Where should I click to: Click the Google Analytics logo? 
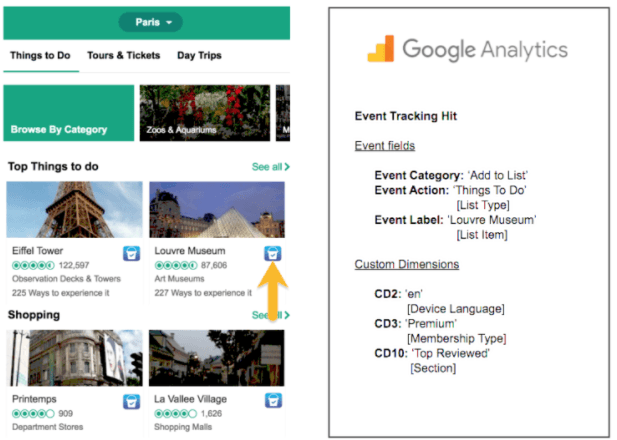[x=467, y=49]
